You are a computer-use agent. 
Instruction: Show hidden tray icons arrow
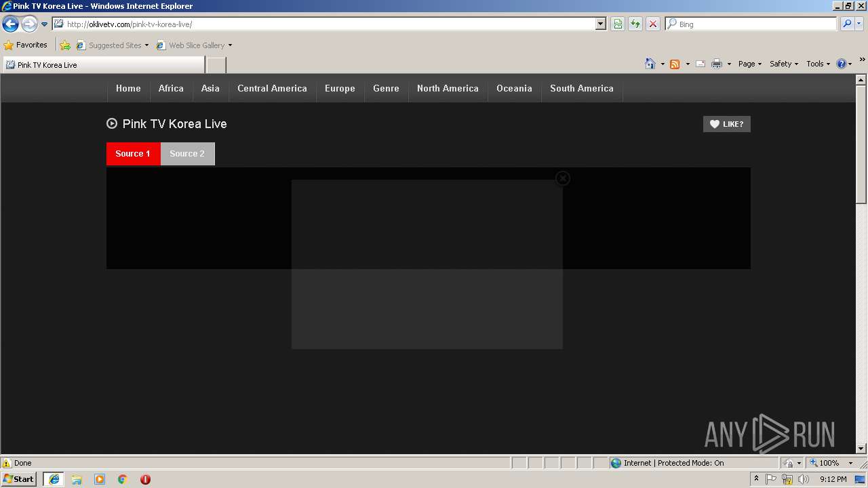757,479
